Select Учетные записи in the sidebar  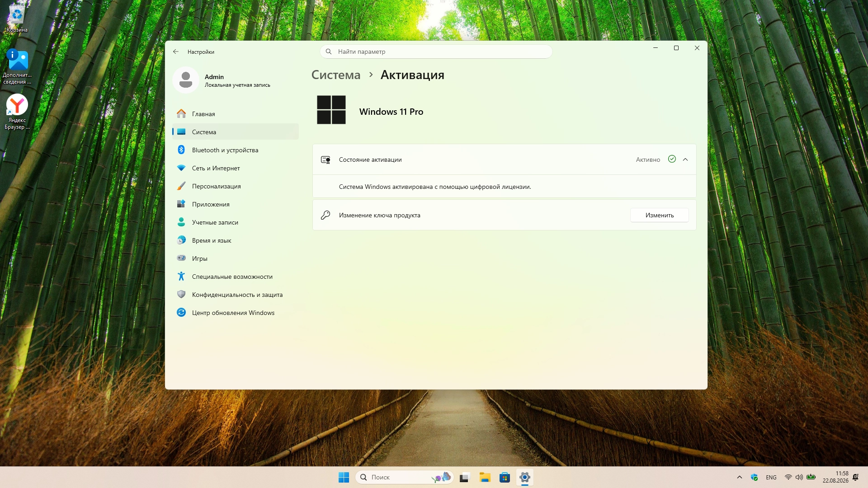click(235, 222)
